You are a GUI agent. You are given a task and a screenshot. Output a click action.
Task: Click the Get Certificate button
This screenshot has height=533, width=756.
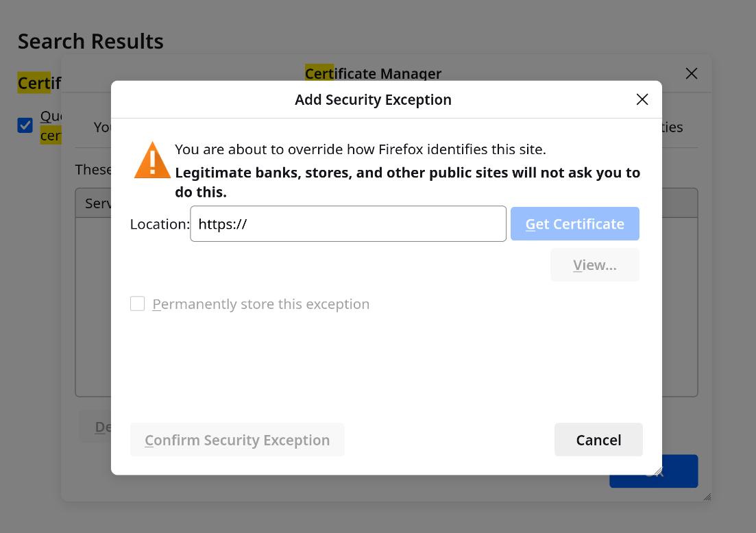click(575, 224)
